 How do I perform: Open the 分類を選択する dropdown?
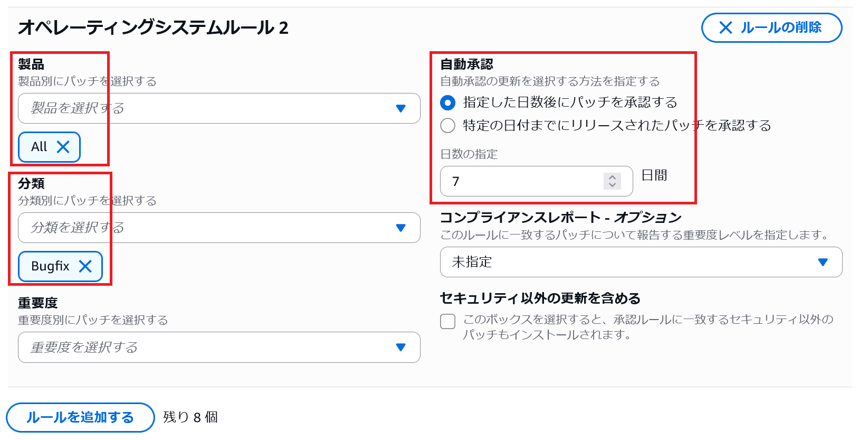click(x=211, y=228)
